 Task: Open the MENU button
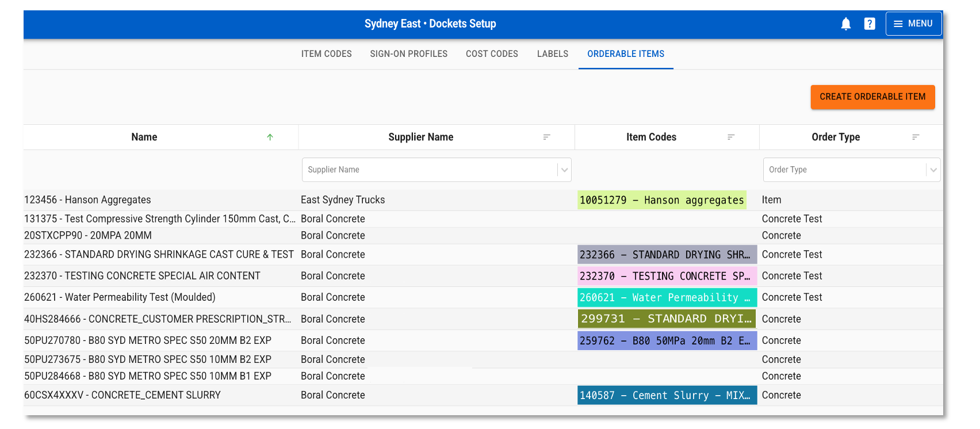[913, 24]
